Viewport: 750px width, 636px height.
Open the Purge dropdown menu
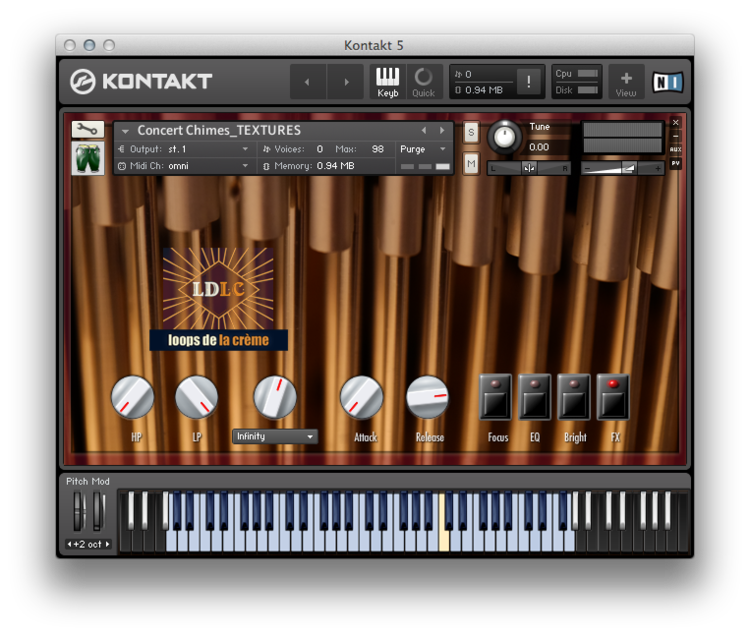click(424, 149)
